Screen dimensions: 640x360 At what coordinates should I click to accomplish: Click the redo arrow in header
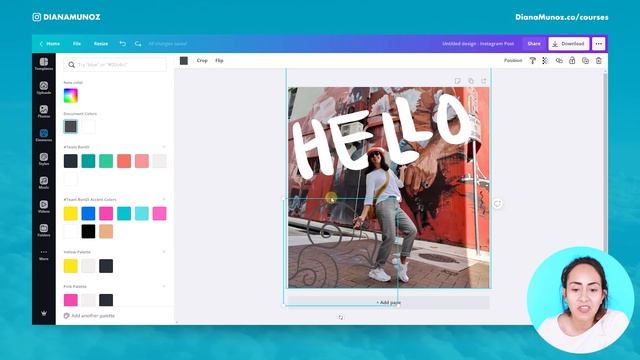point(138,43)
